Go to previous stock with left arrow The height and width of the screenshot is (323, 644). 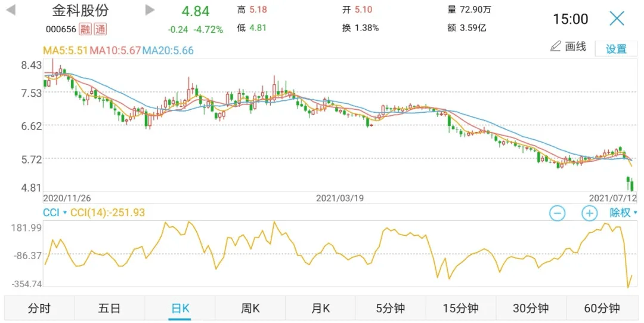[11, 10]
